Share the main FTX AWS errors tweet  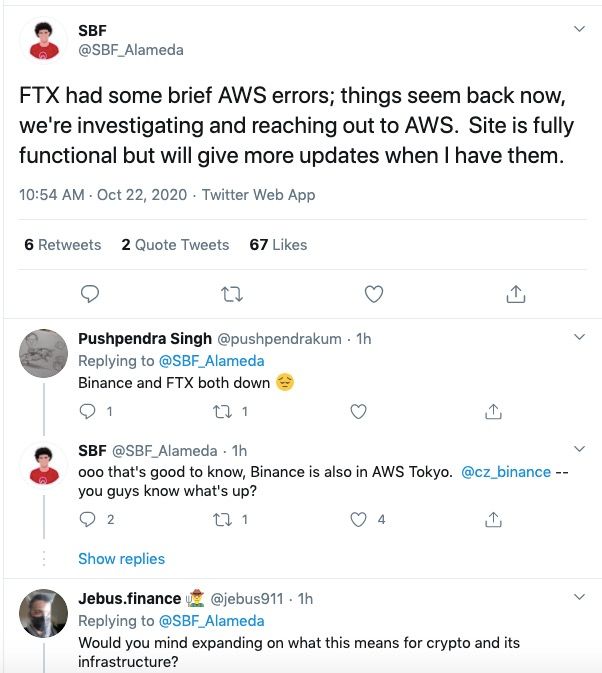pos(516,294)
